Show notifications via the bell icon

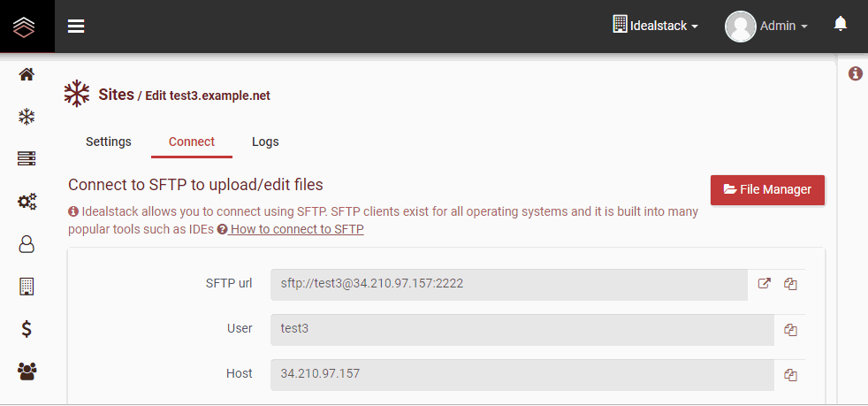tap(841, 23)
